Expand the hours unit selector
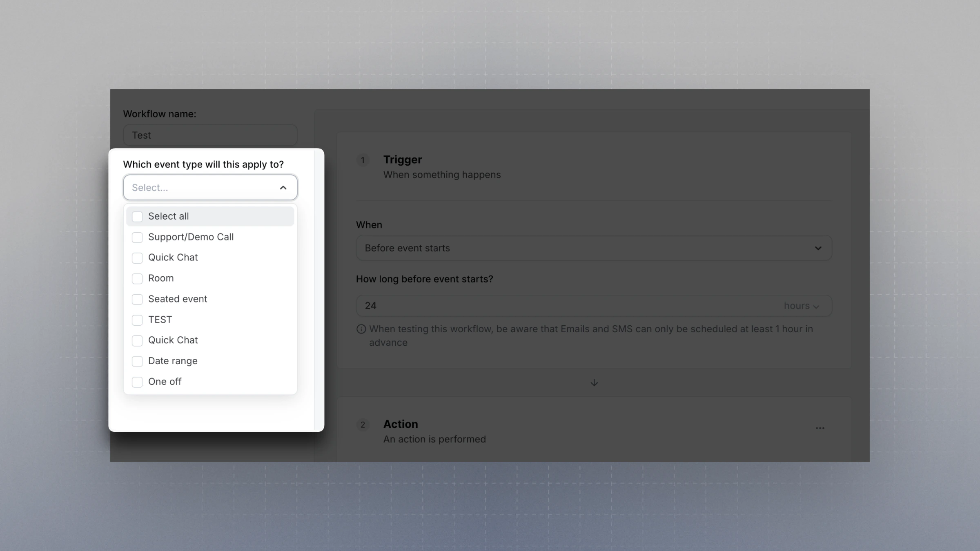The height and width of the screenshot is (551, 980). [801, 306]
